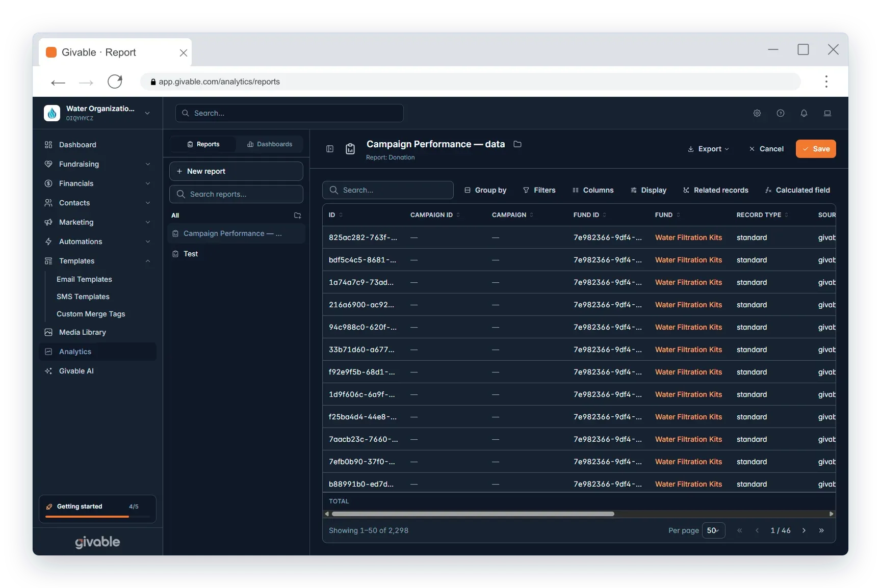Viewport: 881px width, 588px height.
Task: Go to previous page of results
Action: coord(757,530)
